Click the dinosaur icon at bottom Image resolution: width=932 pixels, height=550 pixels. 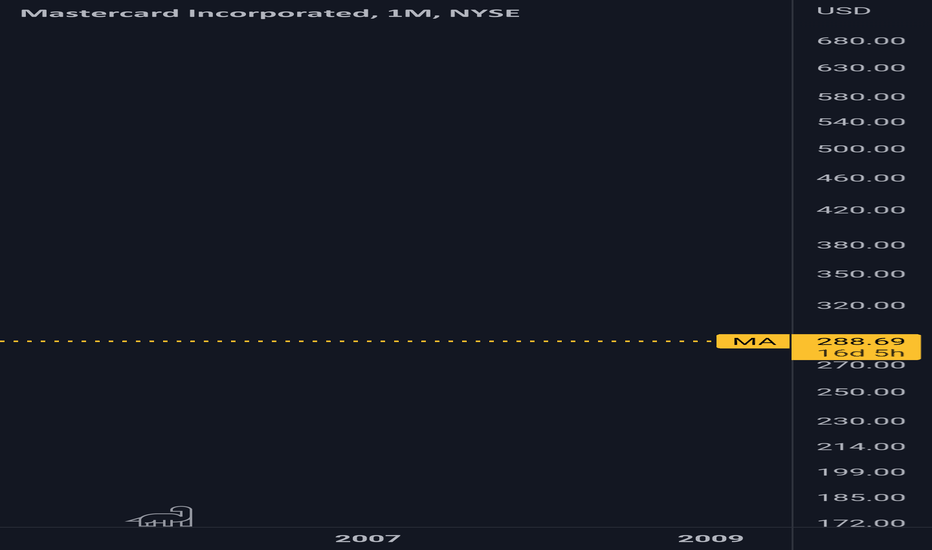[160, 516]
